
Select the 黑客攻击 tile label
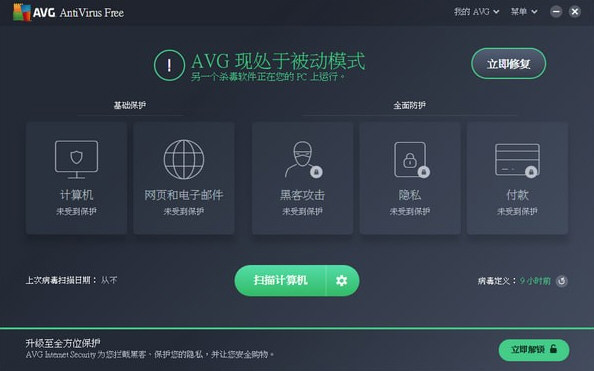302,195
